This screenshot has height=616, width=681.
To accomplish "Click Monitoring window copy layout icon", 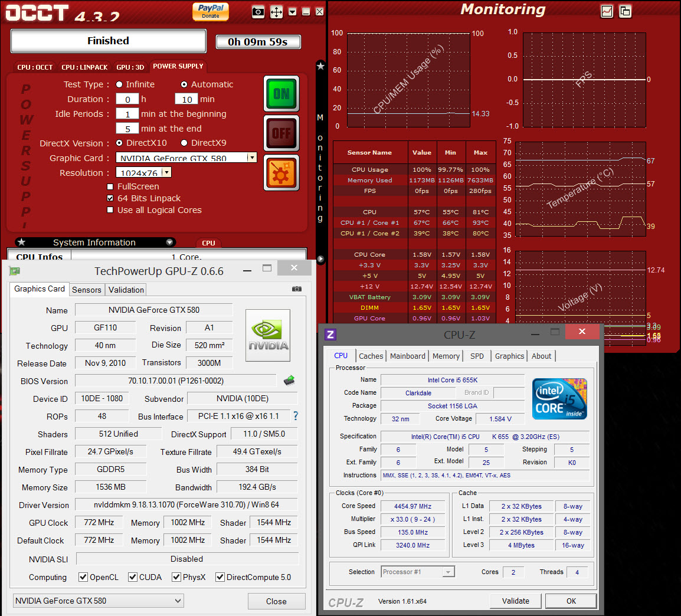I will point(625,11).
